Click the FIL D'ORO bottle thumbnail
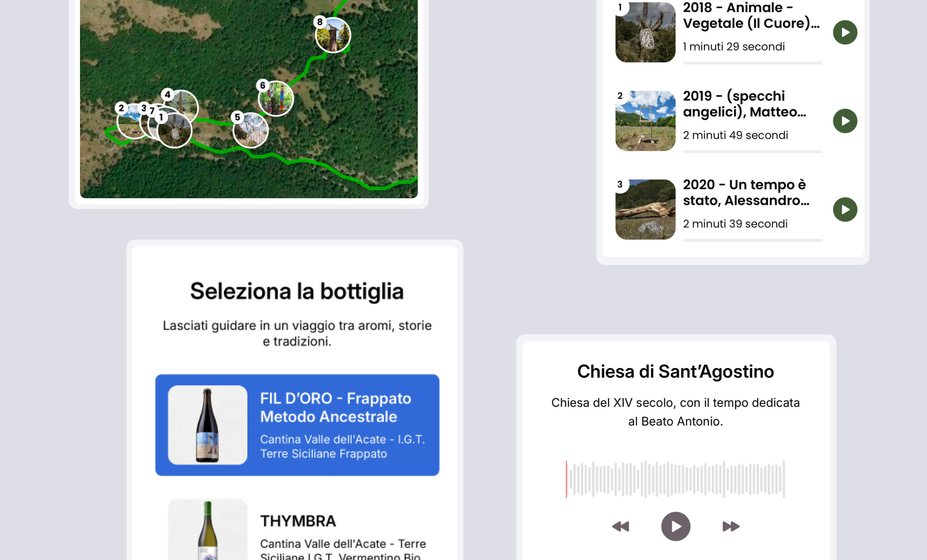The height and width of the screenshot is (560, 927). [x=208, y=425]
